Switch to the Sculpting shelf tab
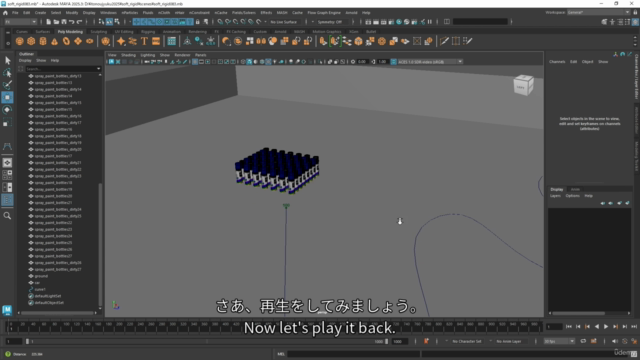The height and width of the screenshot is (360, 640). (99, 31)
